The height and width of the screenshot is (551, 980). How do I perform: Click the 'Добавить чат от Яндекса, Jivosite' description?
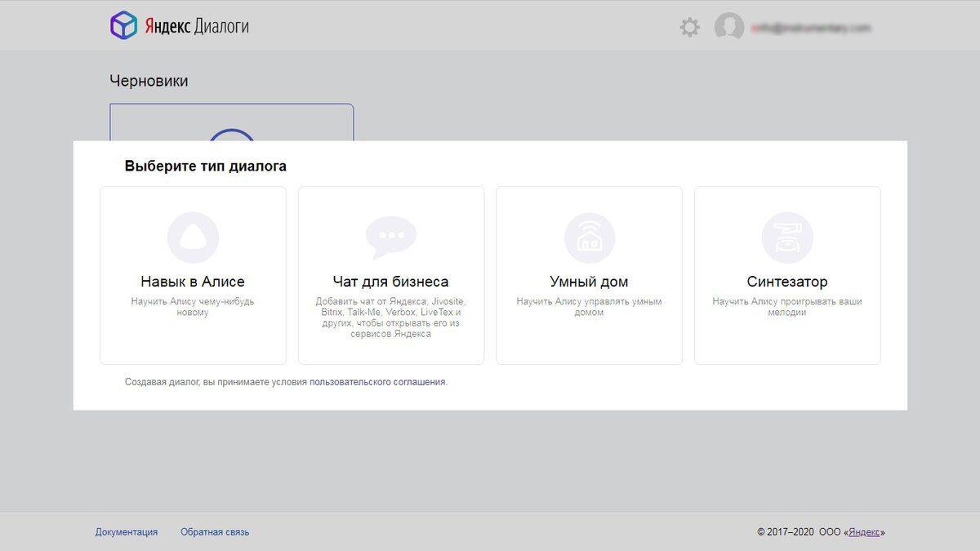click(x=391, y=318)
